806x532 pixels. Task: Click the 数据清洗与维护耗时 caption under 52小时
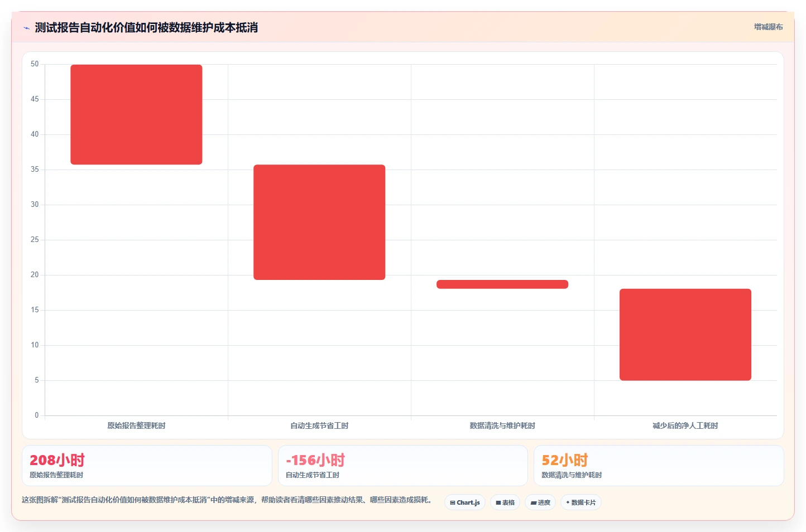click(572, 475)
